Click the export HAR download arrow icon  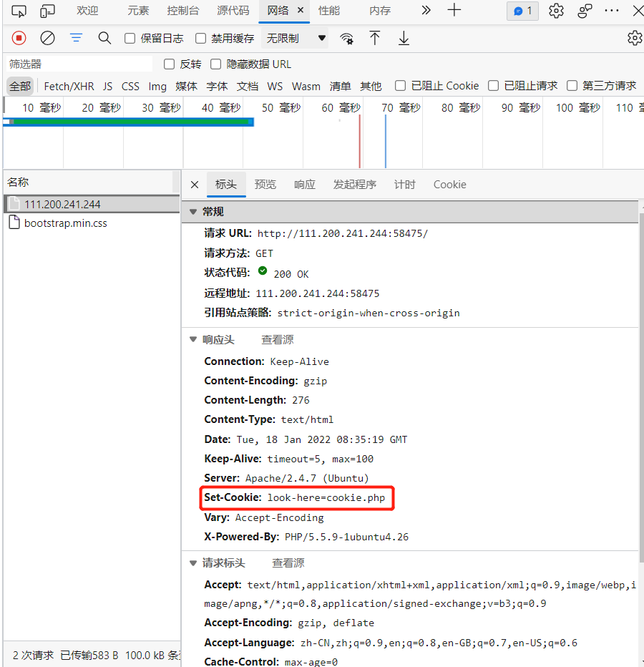pyautogui.click(x=404, y=39)
